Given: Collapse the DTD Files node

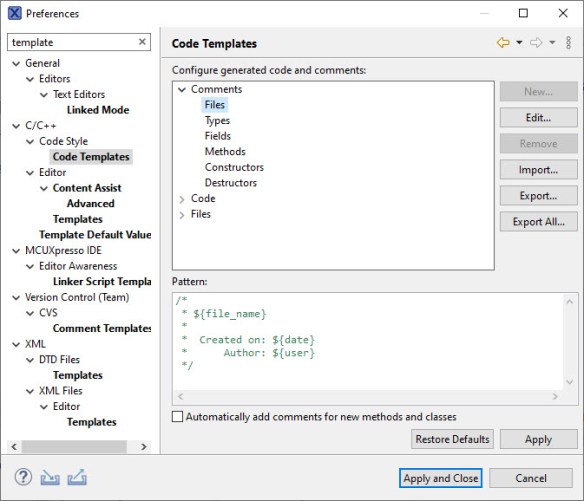Looking at the screenshot, I should (30, 360).
